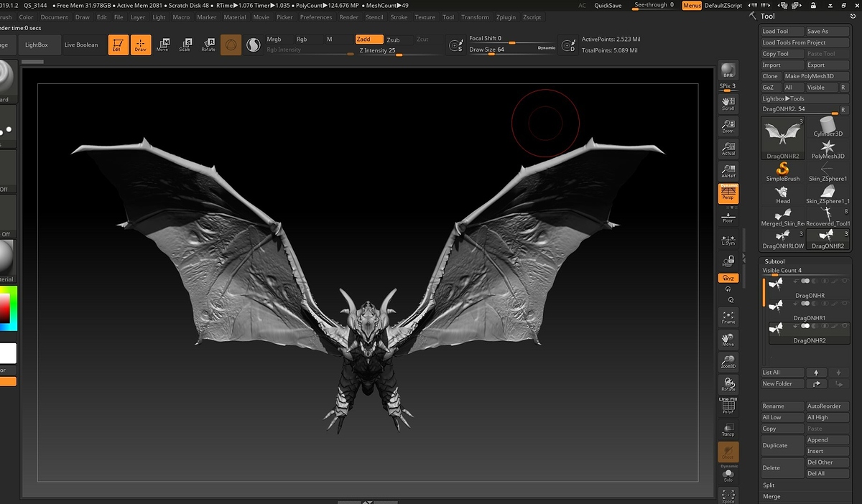Screen dimensions: 862x504
Task: Click the Append subtool button
Action: coord(828,440)
